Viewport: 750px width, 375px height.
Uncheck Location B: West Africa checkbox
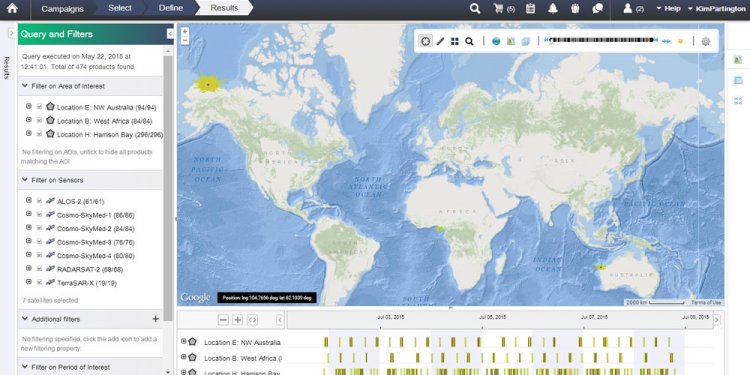(39, 120)
